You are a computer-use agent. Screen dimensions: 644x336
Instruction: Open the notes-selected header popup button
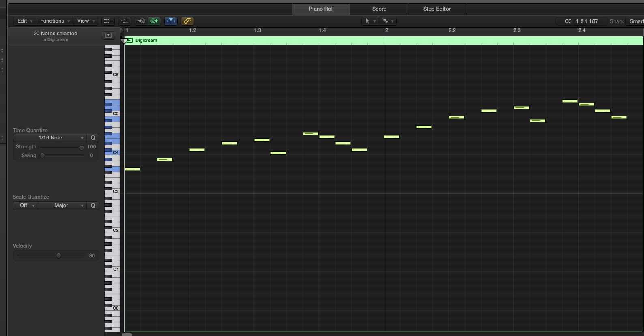point(108,35)
